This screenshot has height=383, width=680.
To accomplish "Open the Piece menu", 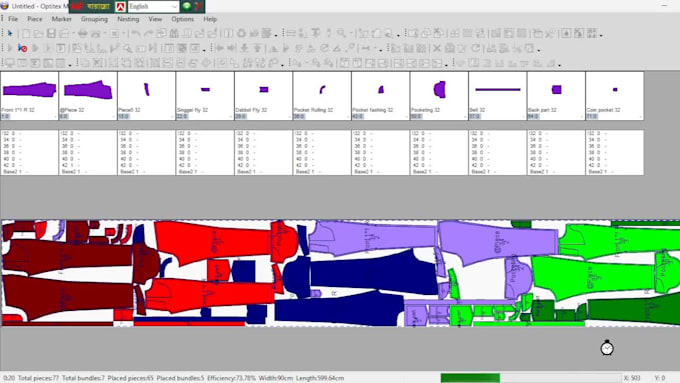I will tap(35, 19).
